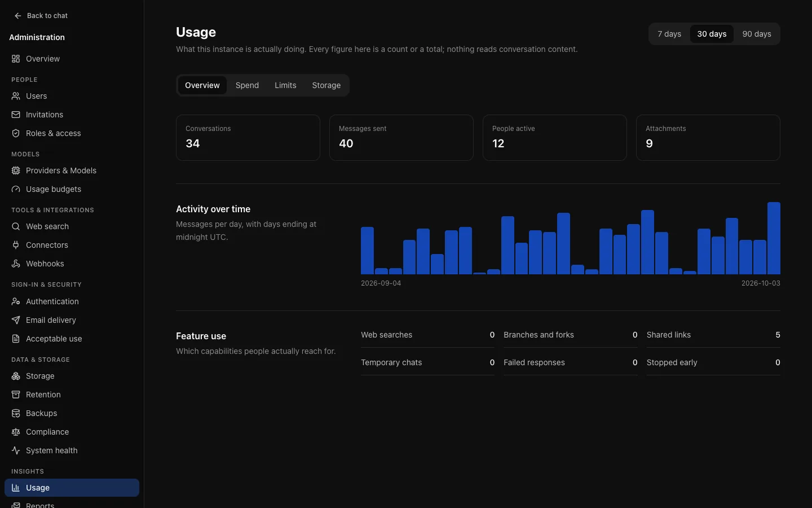
Task: Switch the range to 90 days
Action: (x=757, y=34)
